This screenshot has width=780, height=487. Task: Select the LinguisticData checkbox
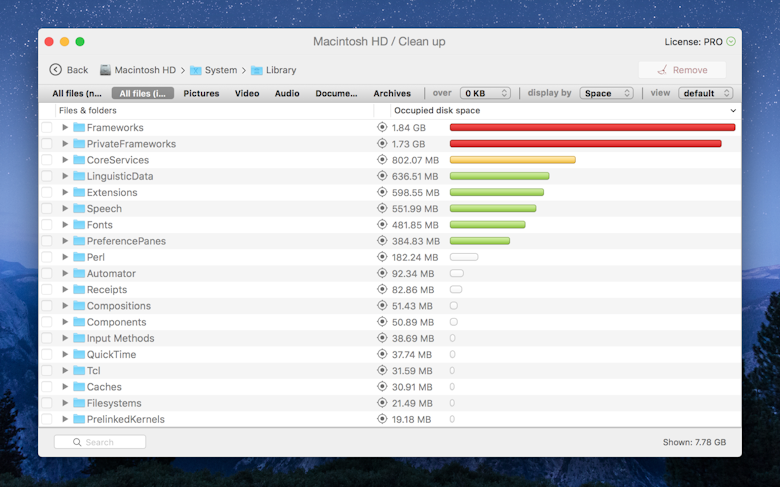tap(47, 176)
